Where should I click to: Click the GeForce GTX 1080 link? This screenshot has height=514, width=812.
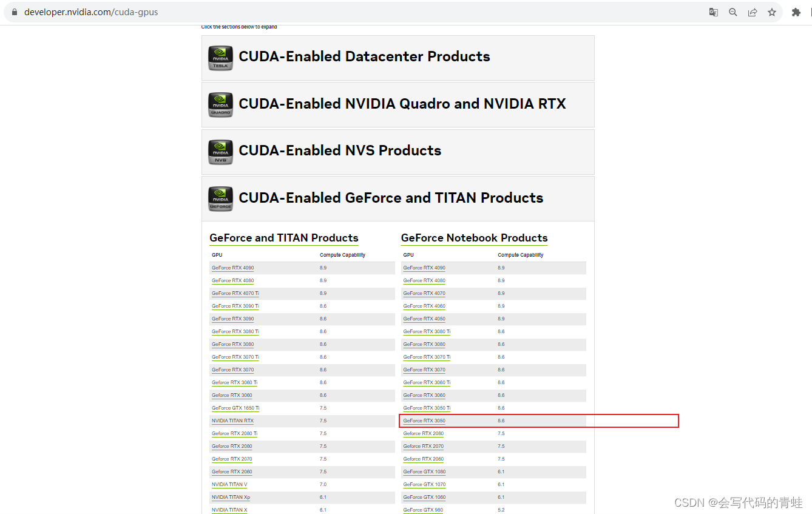tap(424, 472)
